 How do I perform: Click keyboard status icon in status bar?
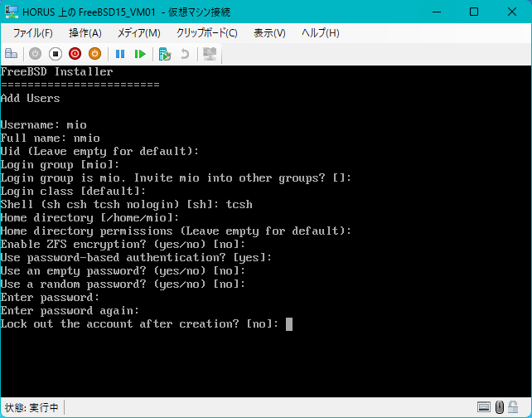[483, 406]
